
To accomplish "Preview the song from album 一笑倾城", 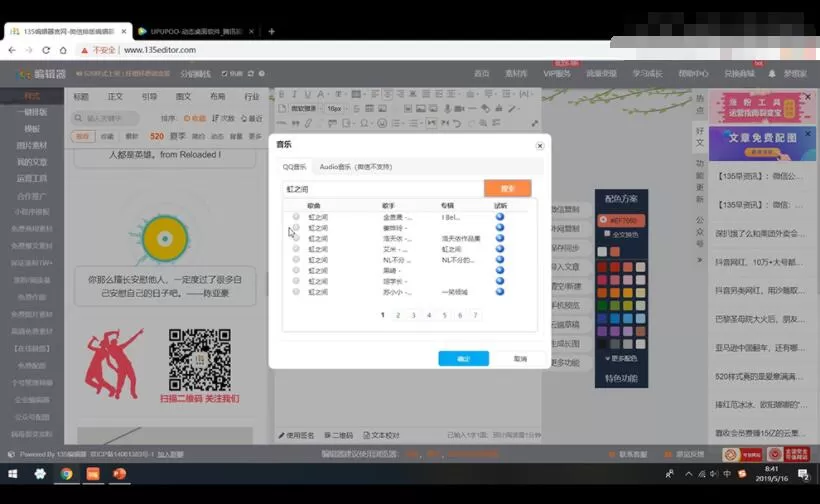I will tap(500, 291).
